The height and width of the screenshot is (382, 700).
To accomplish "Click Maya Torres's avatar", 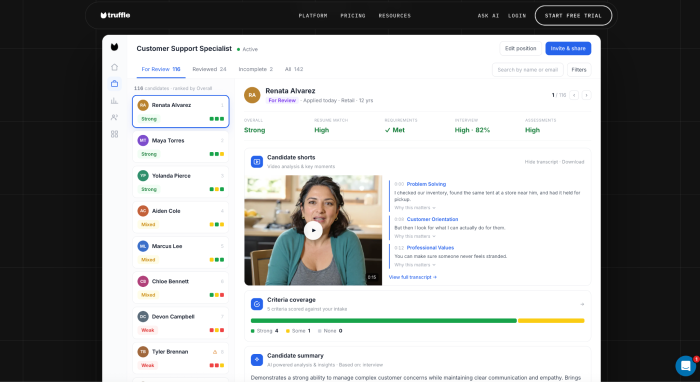I will point(143,140).
